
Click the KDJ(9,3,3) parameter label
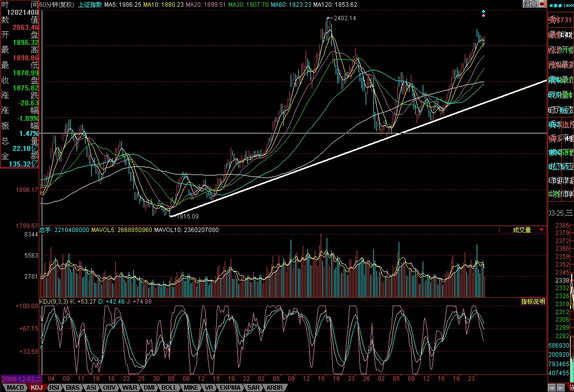coord(53,302)
